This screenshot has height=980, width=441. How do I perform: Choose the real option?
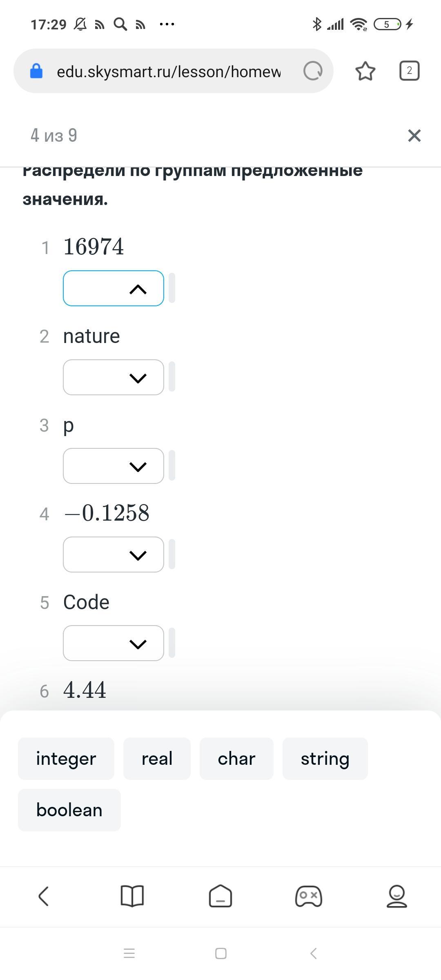[x=157, y=759]
